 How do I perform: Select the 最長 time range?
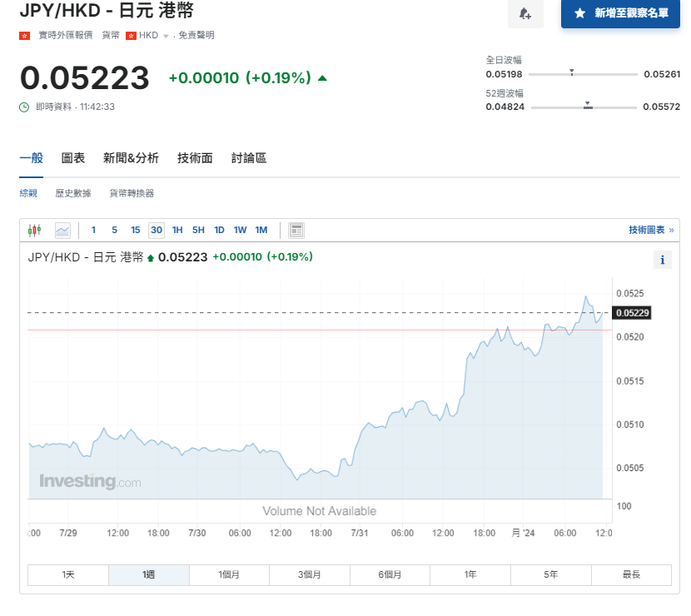point(630,574)
